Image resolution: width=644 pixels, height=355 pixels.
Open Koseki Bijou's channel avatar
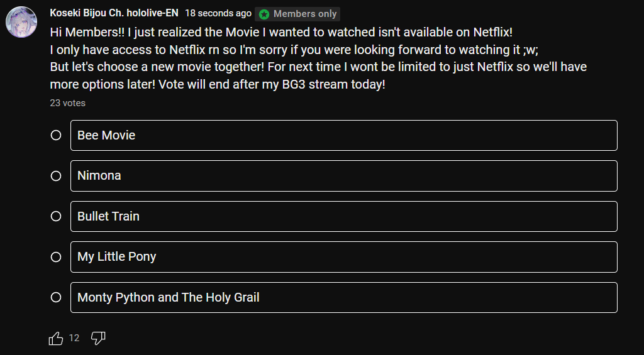21,22
